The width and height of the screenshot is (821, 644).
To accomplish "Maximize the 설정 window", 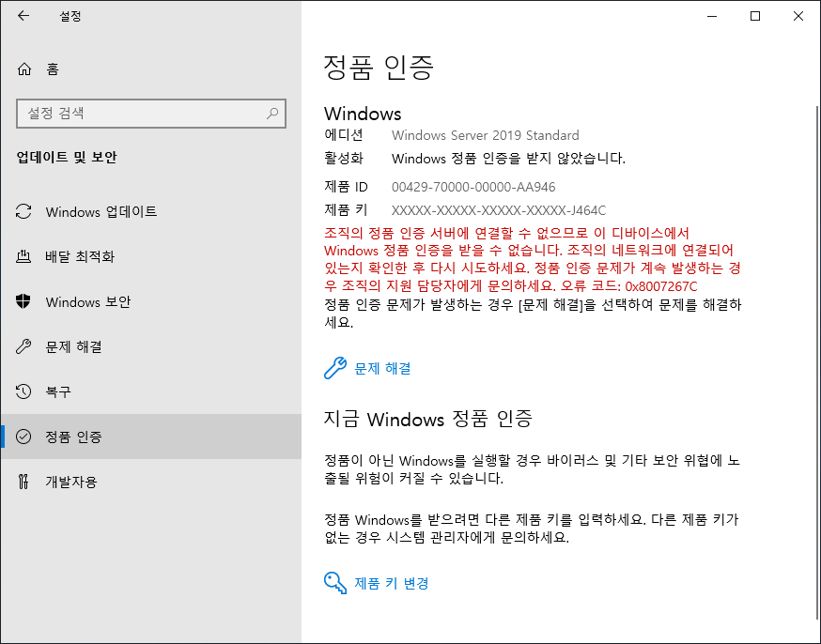I will pos(755,16).
